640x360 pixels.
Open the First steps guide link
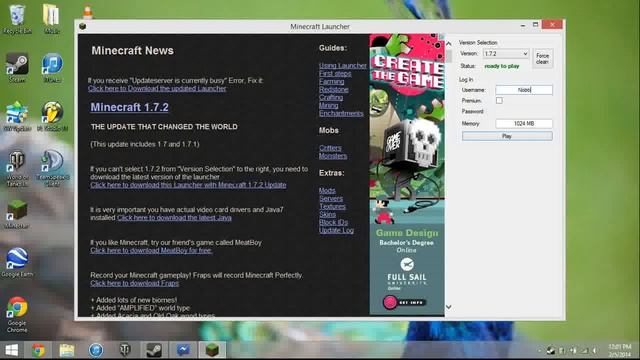[335, 73]
